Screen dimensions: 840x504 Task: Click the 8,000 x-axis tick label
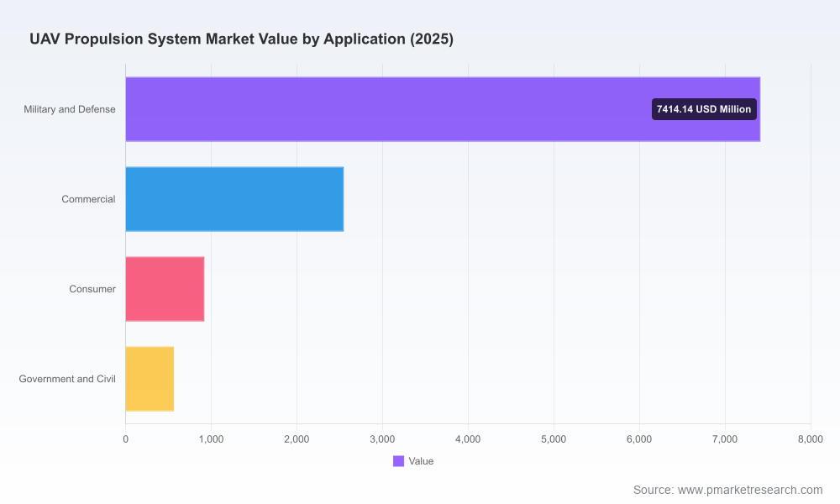click(x=811, y=439)
